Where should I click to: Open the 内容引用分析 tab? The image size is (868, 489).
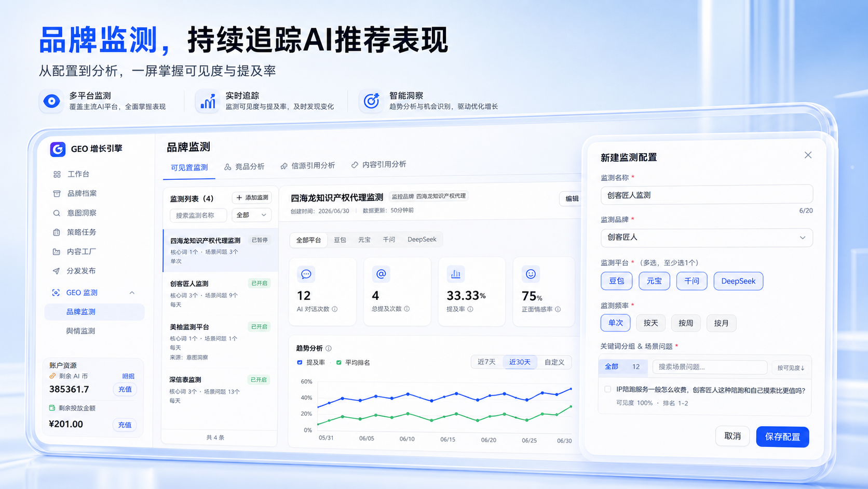pyautogui.click(x=378, y=164)
